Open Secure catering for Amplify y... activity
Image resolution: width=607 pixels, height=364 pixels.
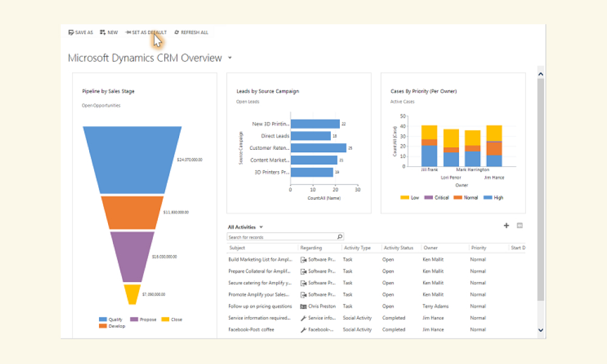point(260,283)
